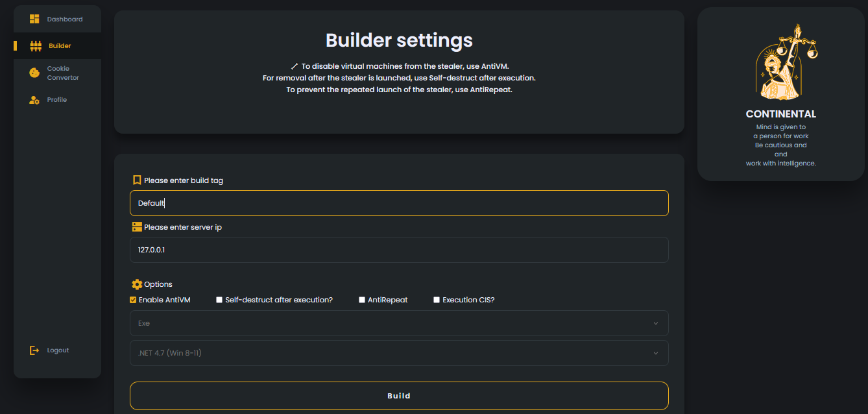This screenshot has height=414, width=868.
Task: Click the wand icon in the Builder settings description
Action: pos(295,66)
